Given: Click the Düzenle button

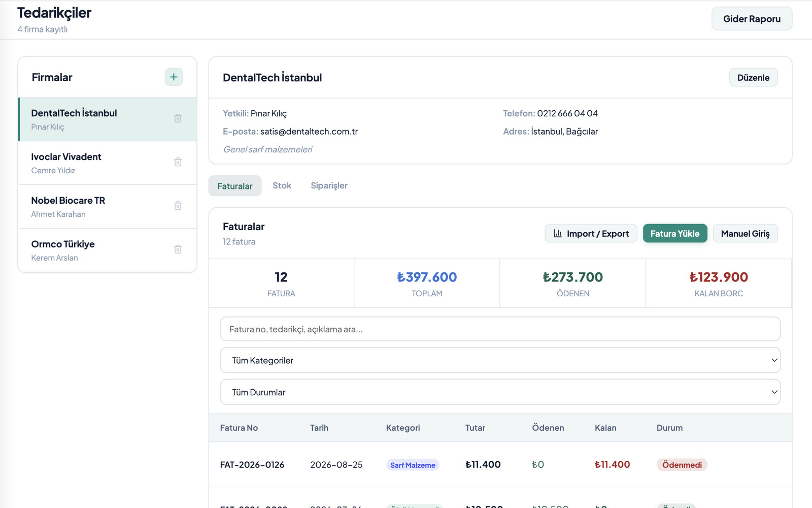Looking at the screenshot, I should (753, 78).
